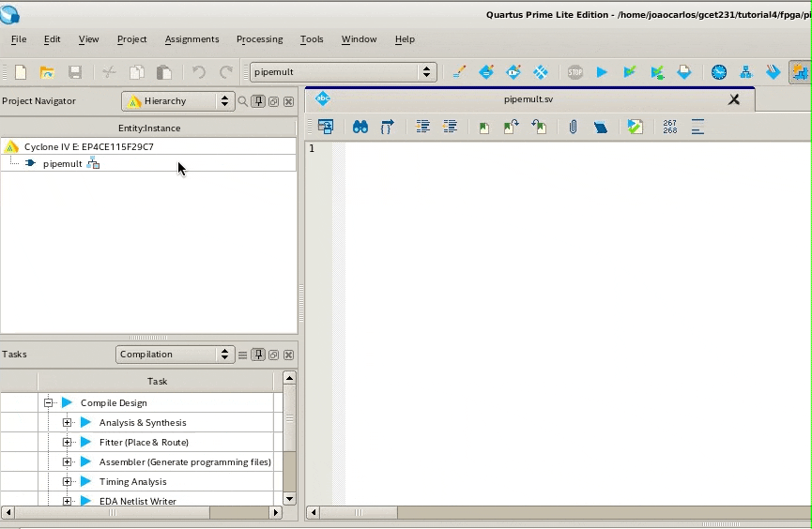Expand the Fitter (Place & Route) task
This screenshot has width=812, height=529.
[67, 442]
